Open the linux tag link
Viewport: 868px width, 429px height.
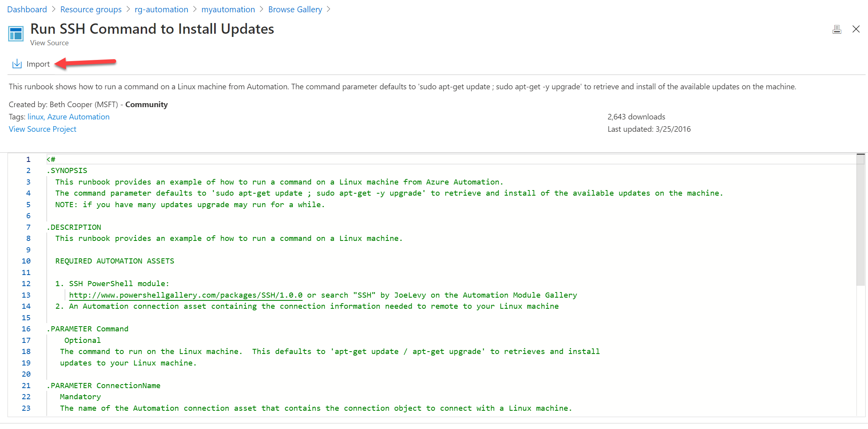pyautogui.click(x=35, y=117)
